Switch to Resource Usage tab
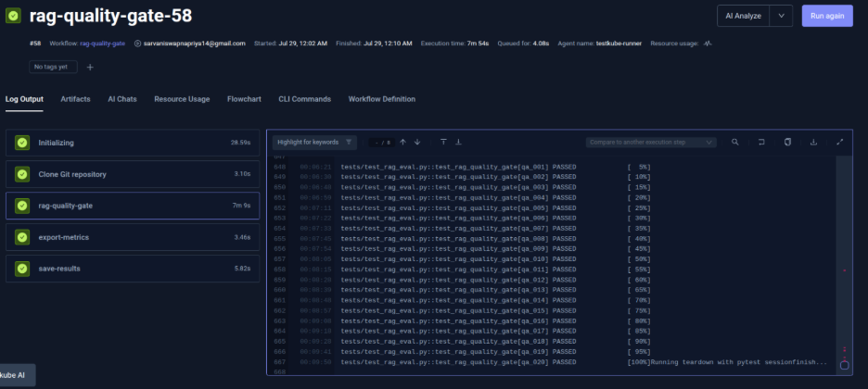 pyautogui.click(x=182, y=99)
